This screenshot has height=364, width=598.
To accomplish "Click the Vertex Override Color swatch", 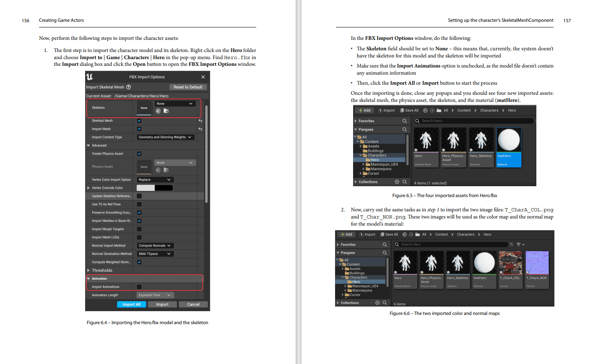I will point(154,188).
